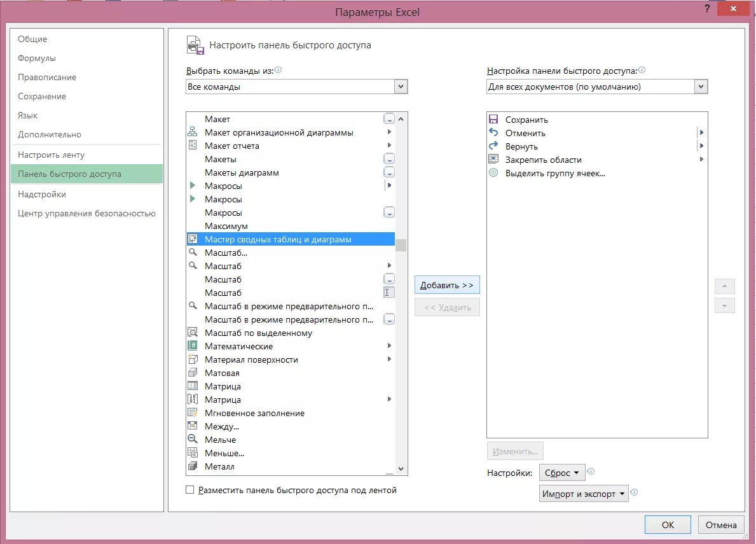The height and width of the screenshot is (544, 756).
Task: Select 'Макеты' in the commands list
Action: tap(291, 158)
